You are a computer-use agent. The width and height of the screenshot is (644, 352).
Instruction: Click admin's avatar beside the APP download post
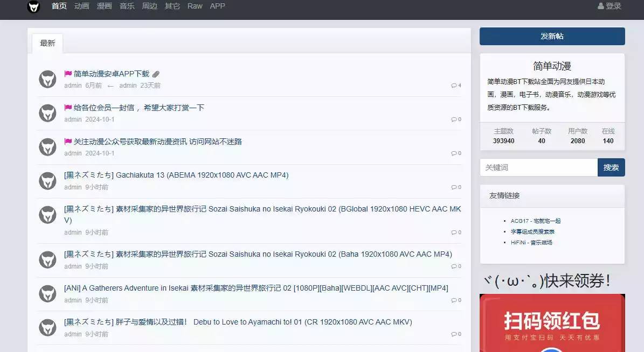tap(47, 79)
